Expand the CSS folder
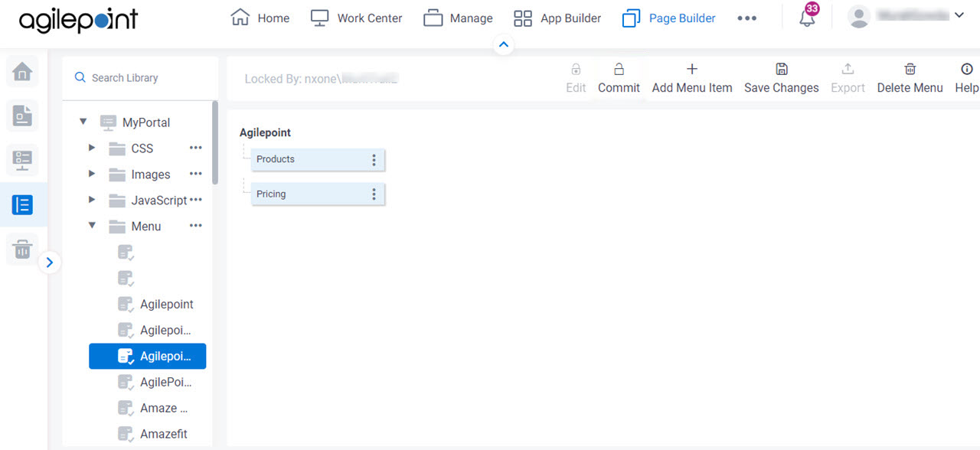The width and height of the screenshot is (980, 450). point(92,148)
